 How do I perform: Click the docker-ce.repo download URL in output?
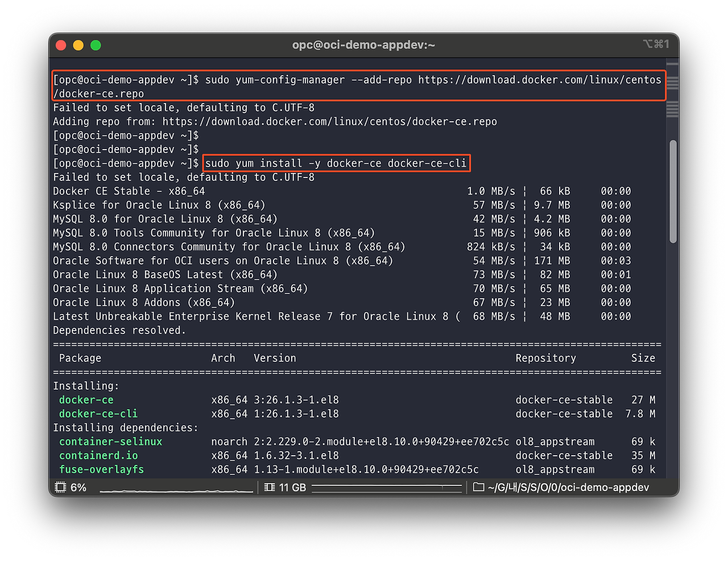pos(329,122)
